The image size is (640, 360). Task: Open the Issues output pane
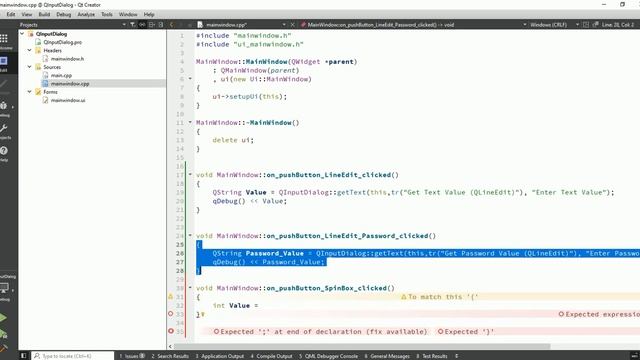tap(132, 356)
